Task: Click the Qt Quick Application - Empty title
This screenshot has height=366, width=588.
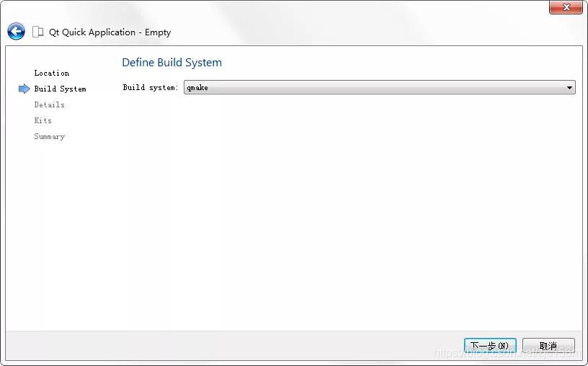Action: coord(110,32)
